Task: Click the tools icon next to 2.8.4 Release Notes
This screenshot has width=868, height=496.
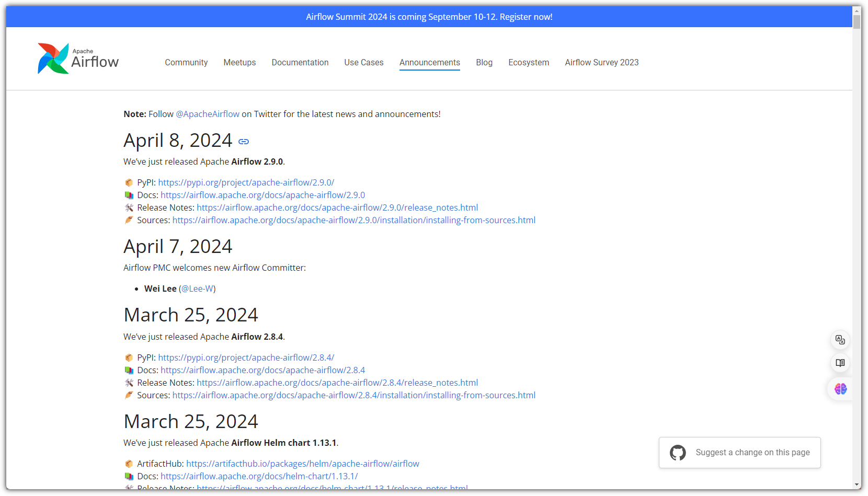Action: pos(129,383)
